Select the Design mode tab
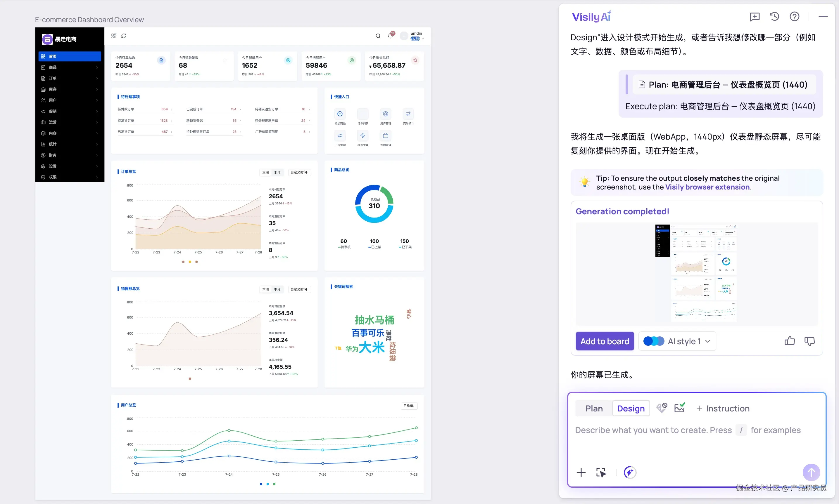This screenshot has width=839, height=504. click(631, 408)
